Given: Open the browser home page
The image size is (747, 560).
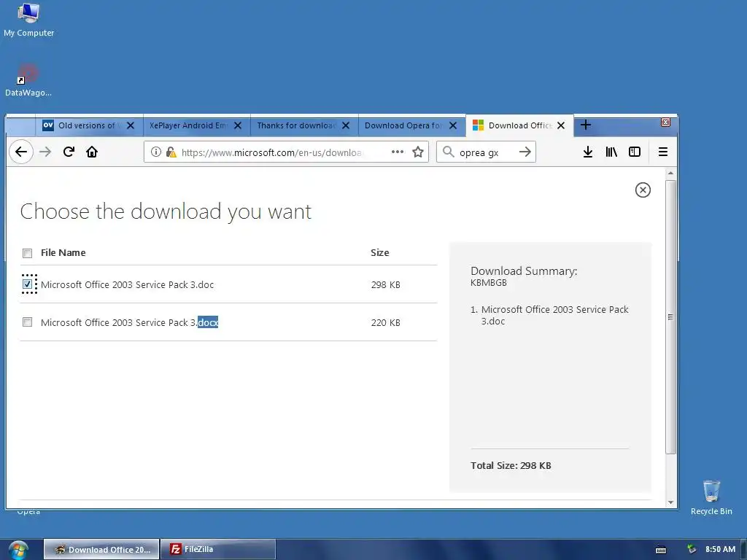Looking at the screenshot, I should (x=92, y=152).
